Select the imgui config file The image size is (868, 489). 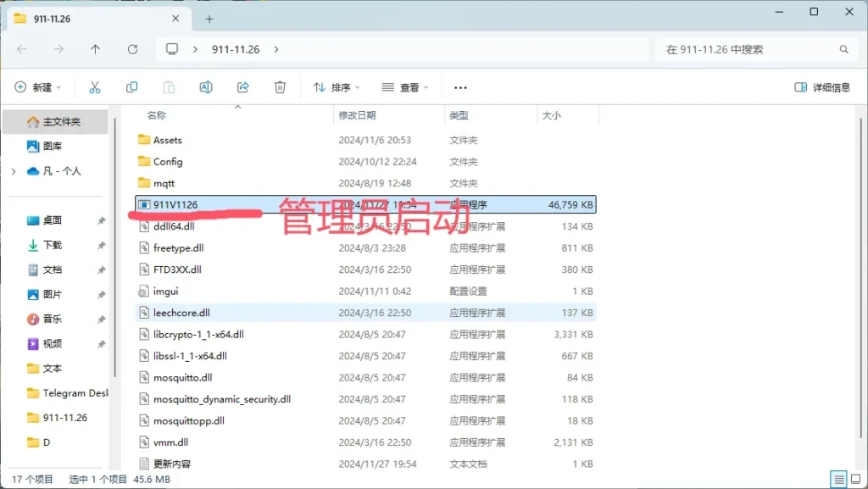point(365,291)
